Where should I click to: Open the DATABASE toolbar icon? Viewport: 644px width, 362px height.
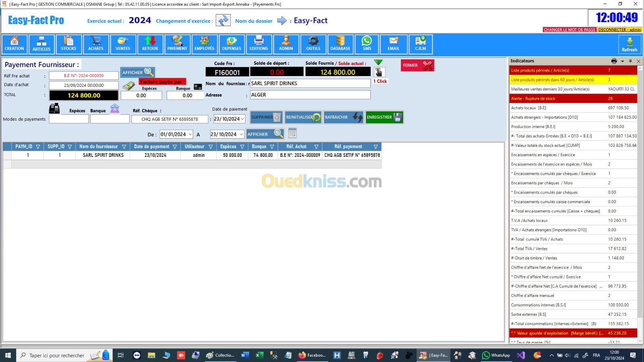tap(340, 44)
